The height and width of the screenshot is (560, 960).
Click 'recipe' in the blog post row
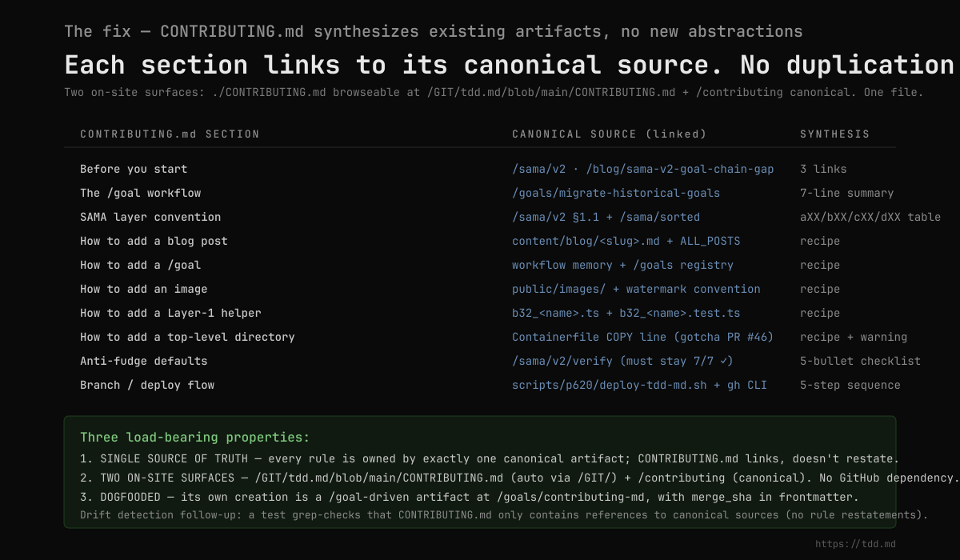coord(820,241)
